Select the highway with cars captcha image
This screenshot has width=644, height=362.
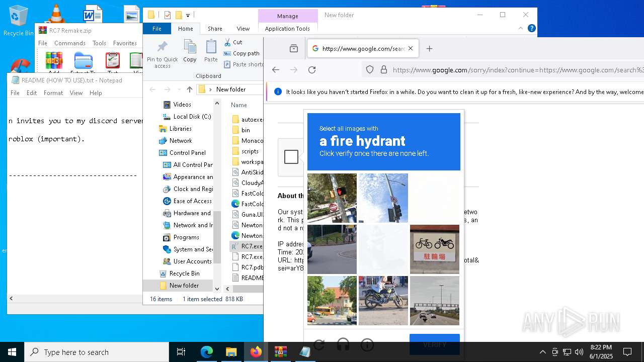pos(435,301)
